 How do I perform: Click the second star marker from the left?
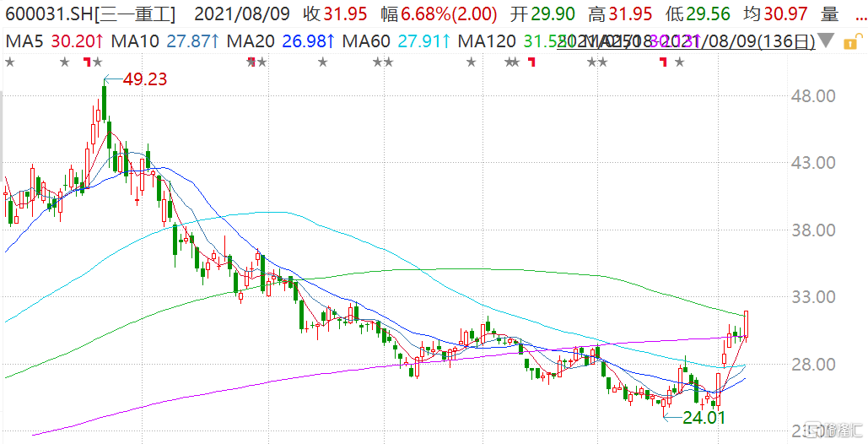[65, 62]
